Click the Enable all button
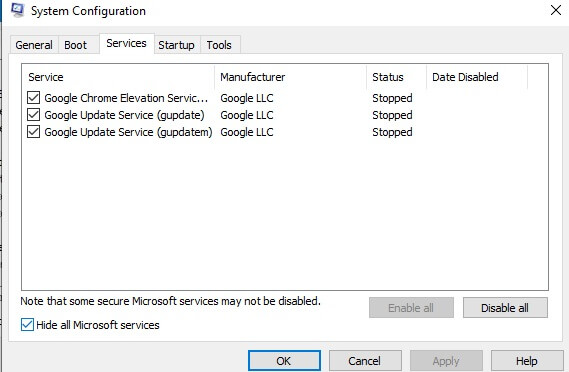Screen dimensions: 569x372 411,308
